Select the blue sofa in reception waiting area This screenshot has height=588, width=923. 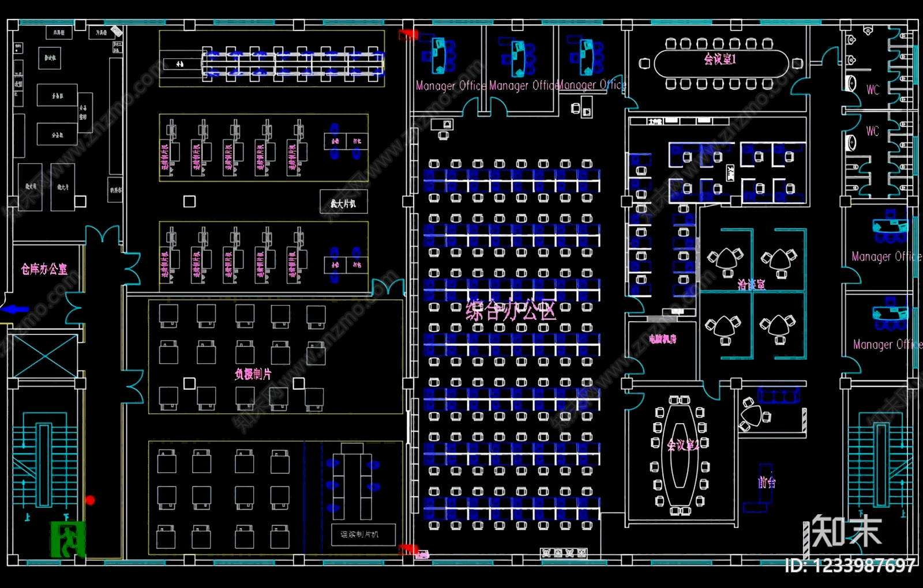pyautogui.click(x=779, y=395)
